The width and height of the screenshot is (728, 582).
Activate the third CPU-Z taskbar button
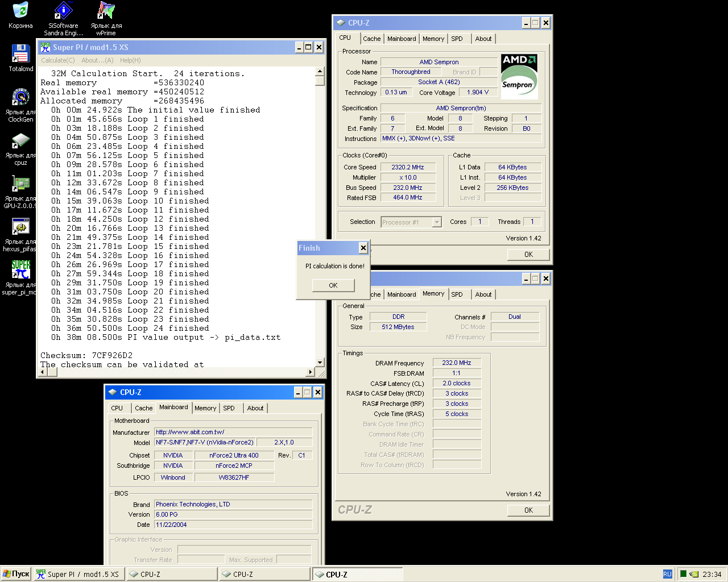[x=358, y=574]
